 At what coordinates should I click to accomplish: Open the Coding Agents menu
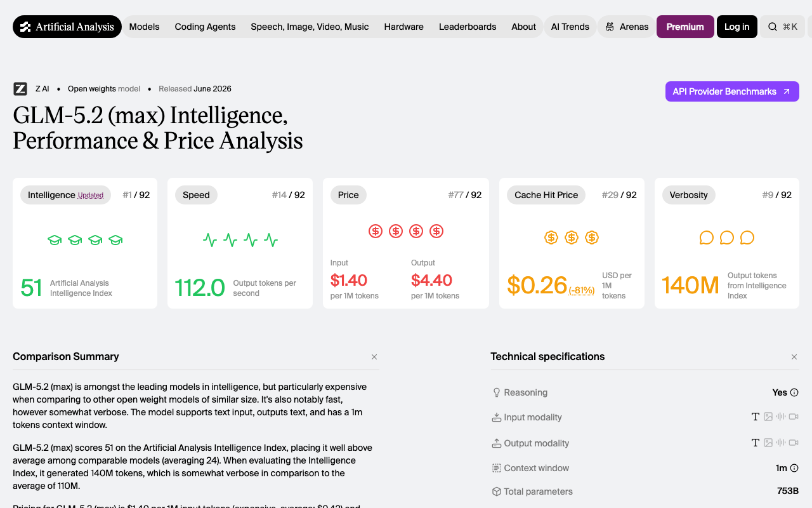coord(205,27)
